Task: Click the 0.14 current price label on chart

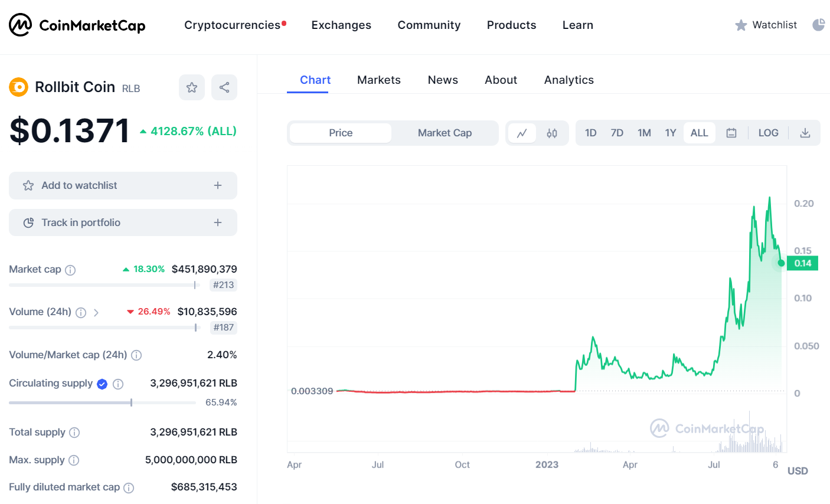Action: click(x=803, y=263)
